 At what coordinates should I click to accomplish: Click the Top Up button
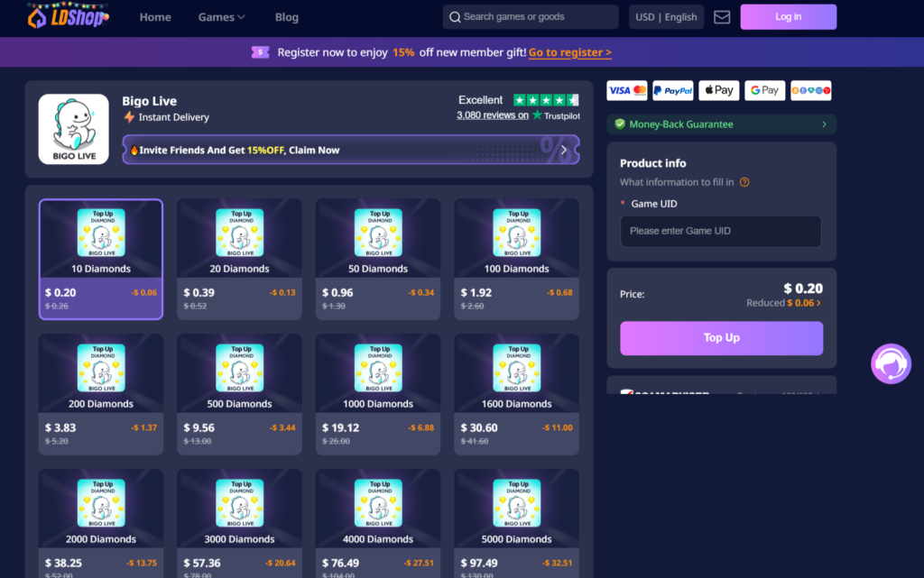click(x=721, y=338)
